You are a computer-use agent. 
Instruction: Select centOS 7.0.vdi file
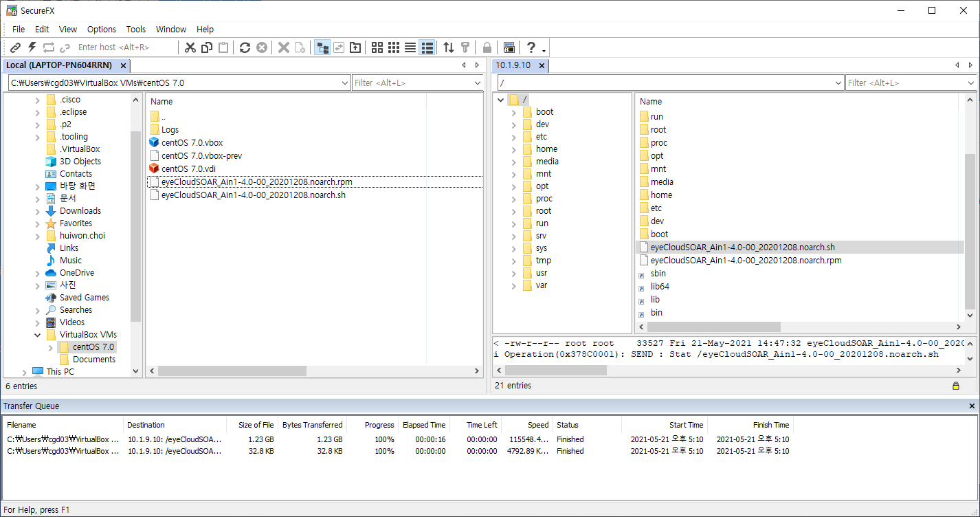pos(189,168)
